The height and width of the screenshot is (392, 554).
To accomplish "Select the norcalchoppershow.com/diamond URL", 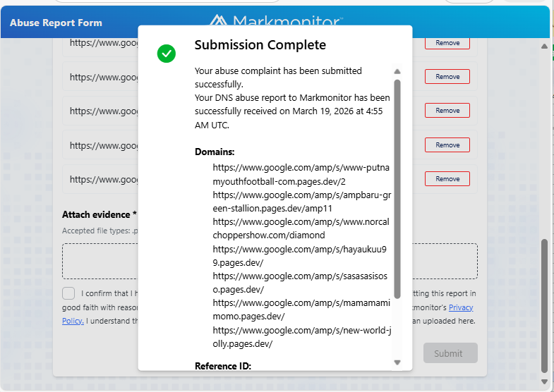I will coord(301,228).
